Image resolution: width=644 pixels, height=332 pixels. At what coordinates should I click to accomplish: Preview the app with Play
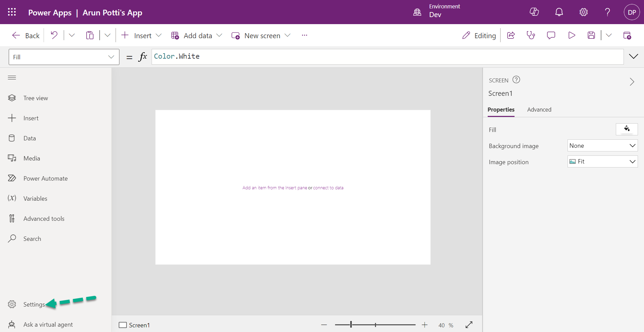[572, 35]
